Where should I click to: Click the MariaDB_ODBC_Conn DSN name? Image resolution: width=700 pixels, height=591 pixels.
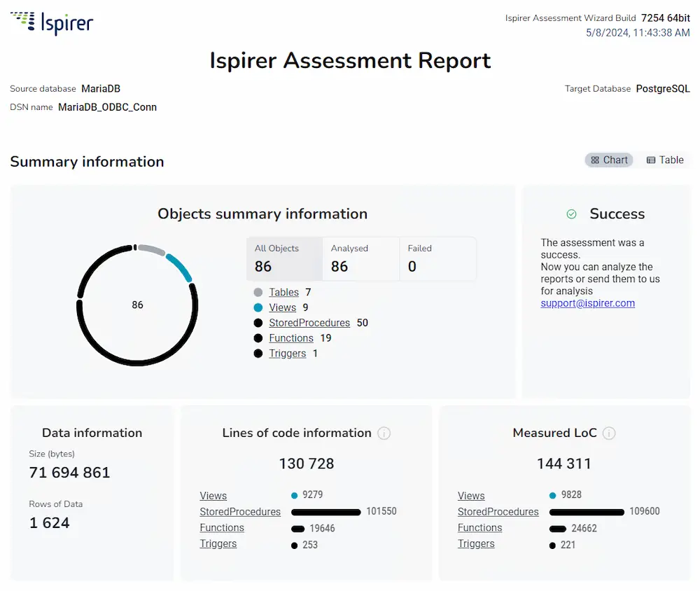[x=107, y=107]
